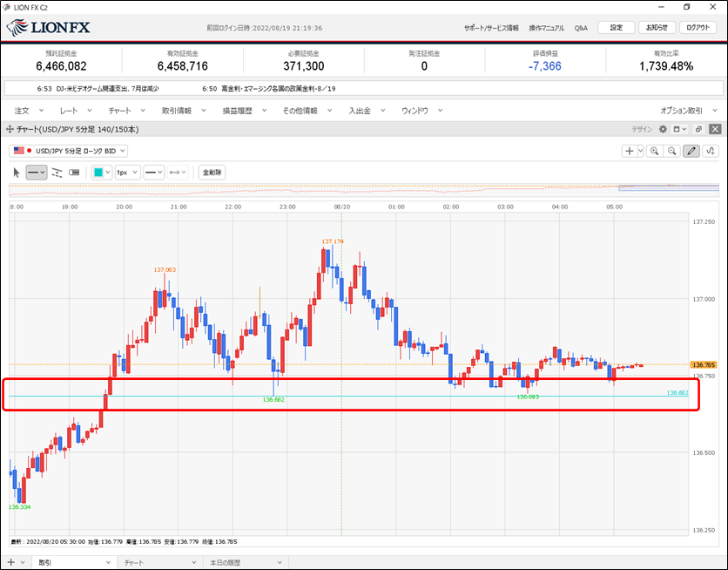This screenshot has height=570, width=728.
Task: Click the 137.174 high price label
Action: pyautogui.click(x=333, y=241)
